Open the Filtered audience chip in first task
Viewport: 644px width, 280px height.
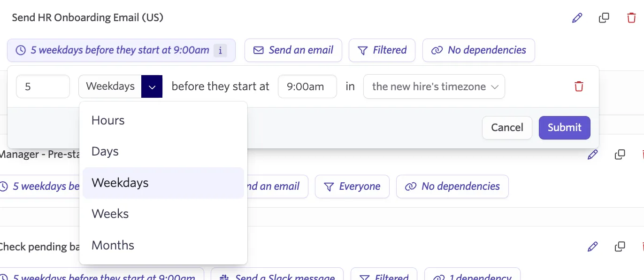click(x=382, y=50)
